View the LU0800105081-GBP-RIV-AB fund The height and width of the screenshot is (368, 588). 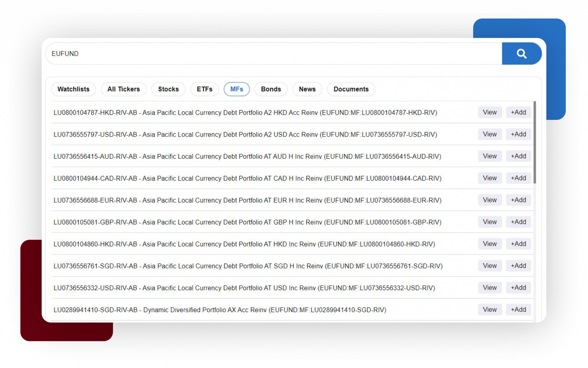[490, 222]
